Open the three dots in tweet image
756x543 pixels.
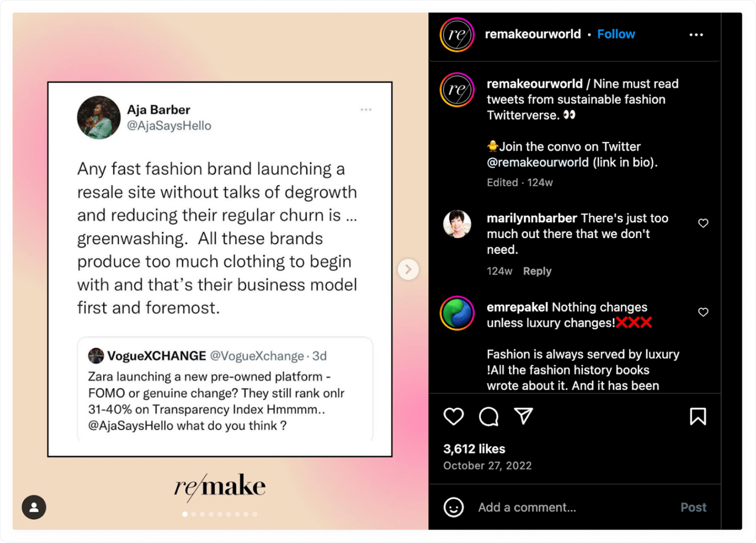coord(366,110)
